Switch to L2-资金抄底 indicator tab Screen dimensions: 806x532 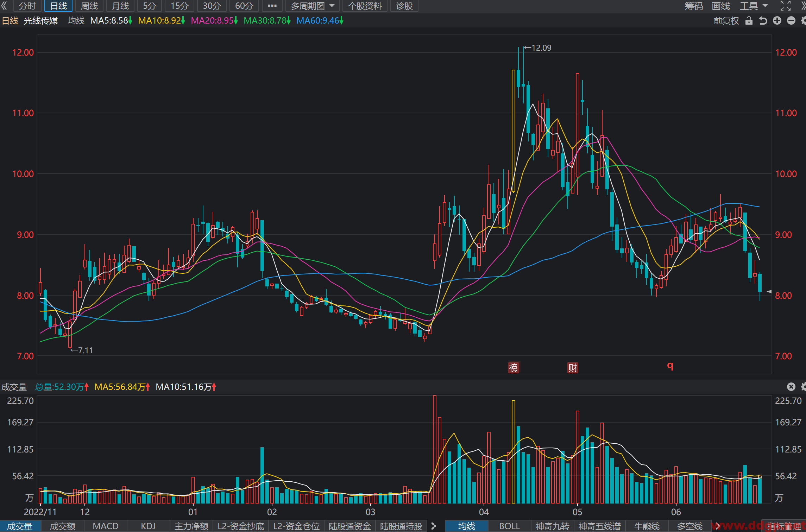[x=241, y=526]
